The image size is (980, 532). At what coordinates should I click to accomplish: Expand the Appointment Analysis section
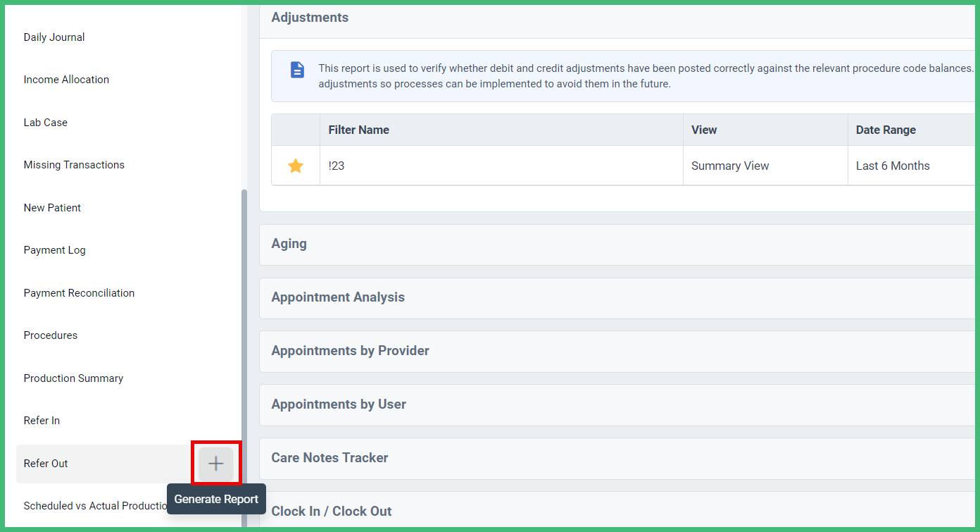[x=338, y=297]
